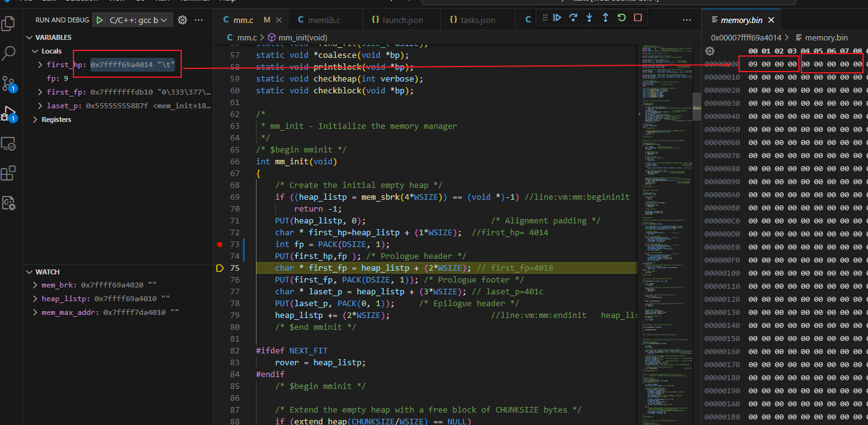Viewport: 868px width, 425px height.
Task: Toggle the breakpoint on line 73
Action: coord(219,245)
